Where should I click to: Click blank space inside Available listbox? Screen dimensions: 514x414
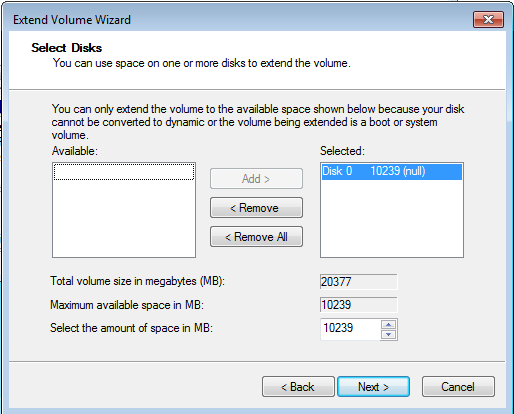pyautogui.click(x=124, y=218)
